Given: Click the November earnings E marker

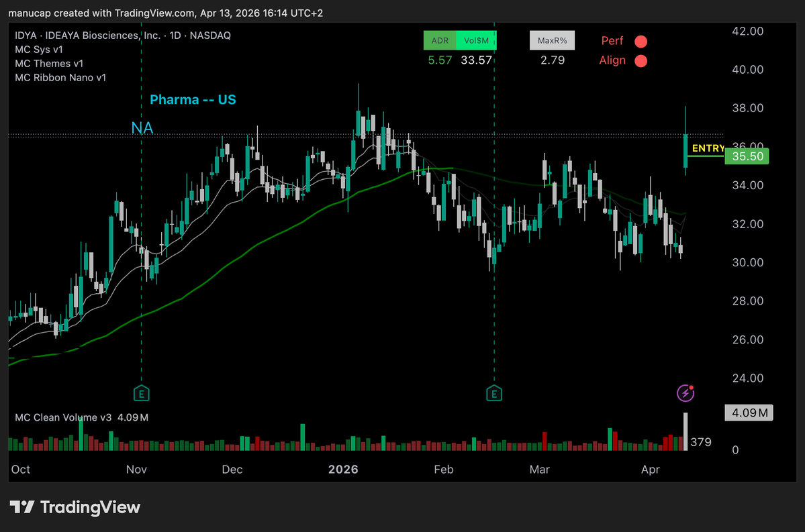Looking at the screenshot, I should pos(141,394).
